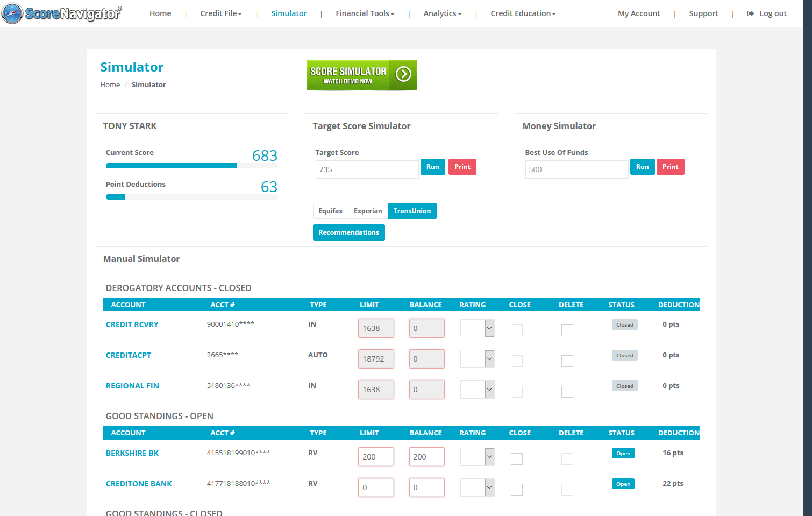The image size is (812, 516).
Task: Click the Log out link
Action: [773, 13]
